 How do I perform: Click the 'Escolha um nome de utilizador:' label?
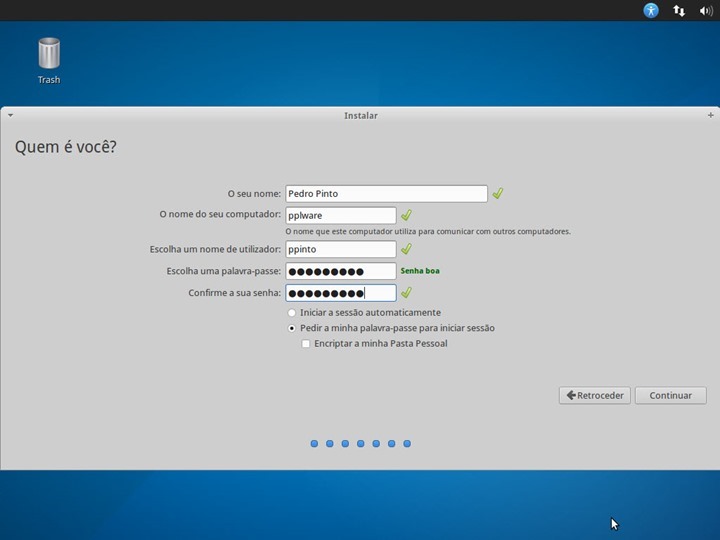coord(215,249)
